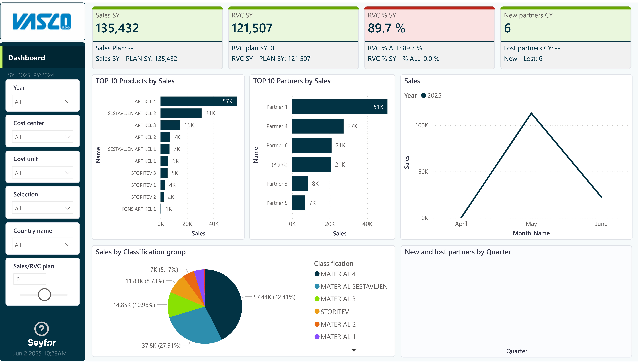Click the Jun 2 2025 10:28AM timestamp

pos(40,353)
